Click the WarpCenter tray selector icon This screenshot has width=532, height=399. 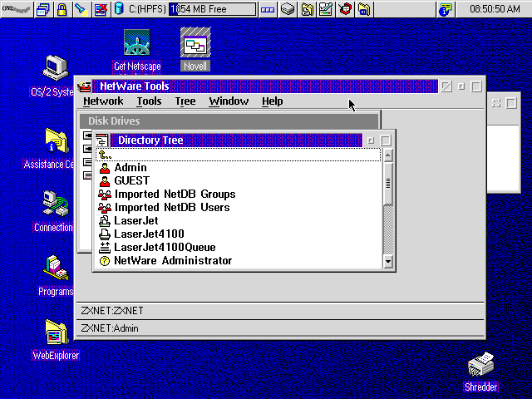(x=268, y=9)
